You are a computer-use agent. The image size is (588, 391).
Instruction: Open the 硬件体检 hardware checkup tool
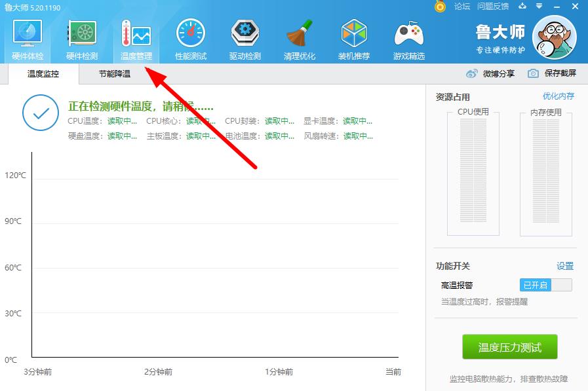26,37
